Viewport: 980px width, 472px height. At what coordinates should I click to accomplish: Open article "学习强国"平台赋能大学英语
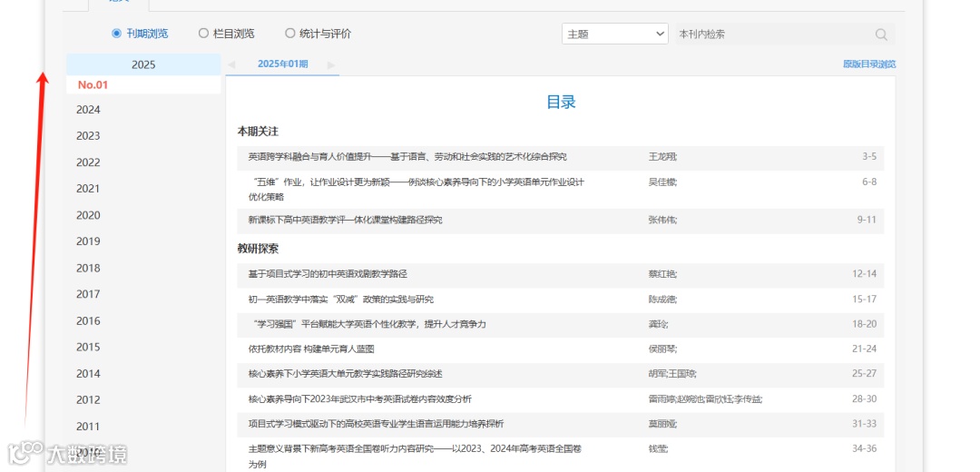(367, 324)
